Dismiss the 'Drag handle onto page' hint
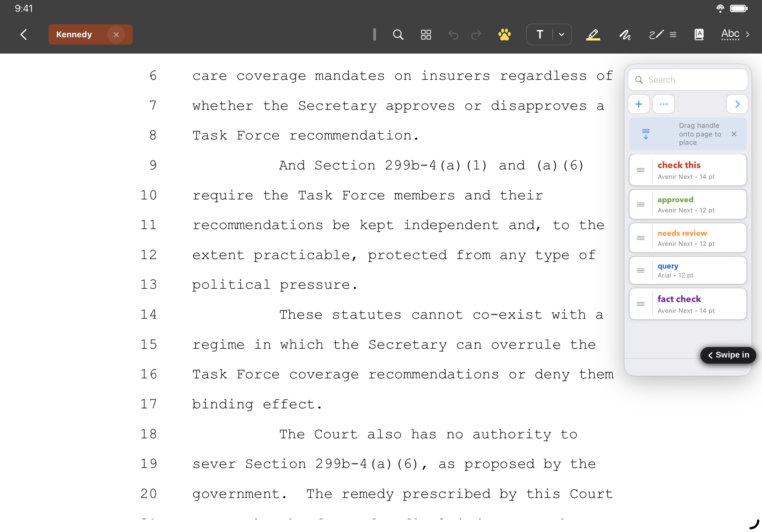The height and width of the screenshot is (532, 762). 734,134
